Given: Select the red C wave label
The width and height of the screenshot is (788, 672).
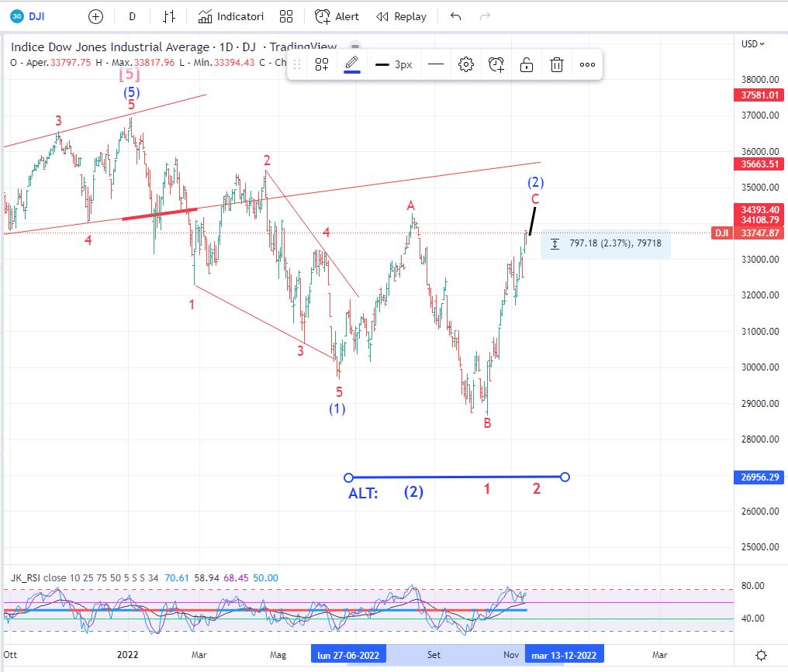Looking at the screenshot, I should (x=535, y=199).
